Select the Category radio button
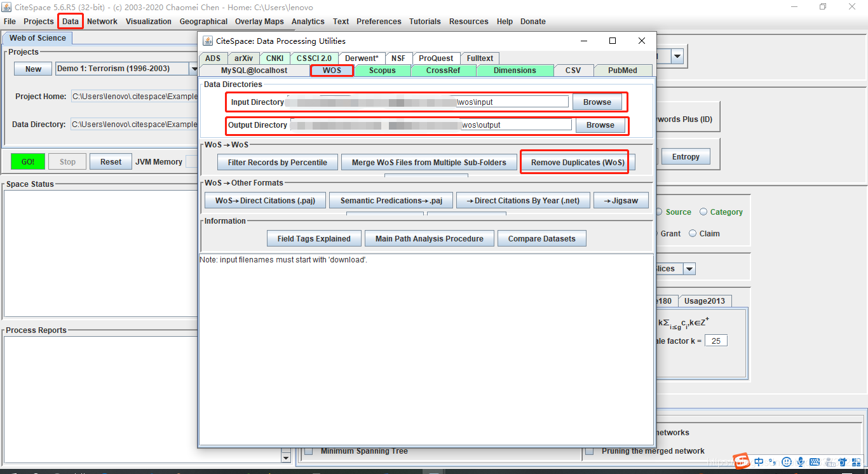 coord(703,212)
